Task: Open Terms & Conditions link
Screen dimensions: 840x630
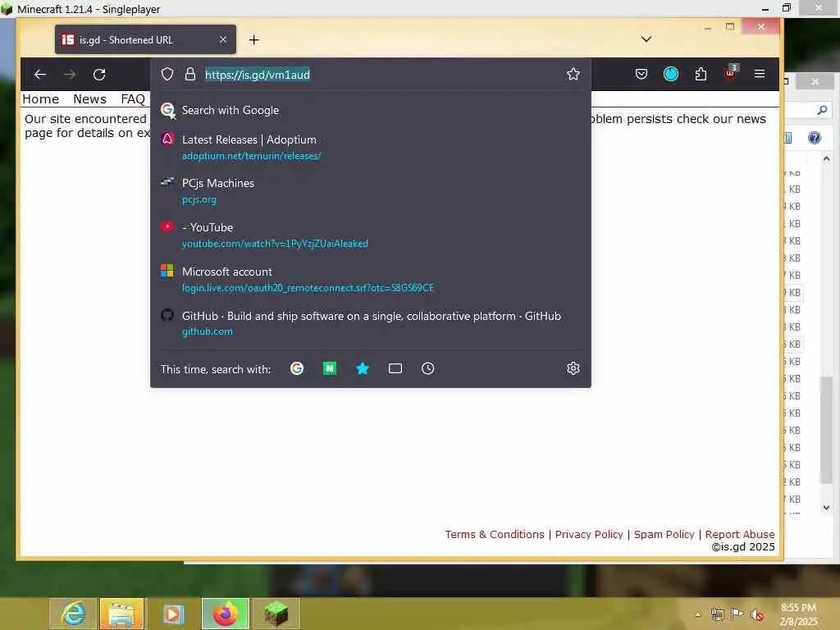Action: tap(495, 534)
